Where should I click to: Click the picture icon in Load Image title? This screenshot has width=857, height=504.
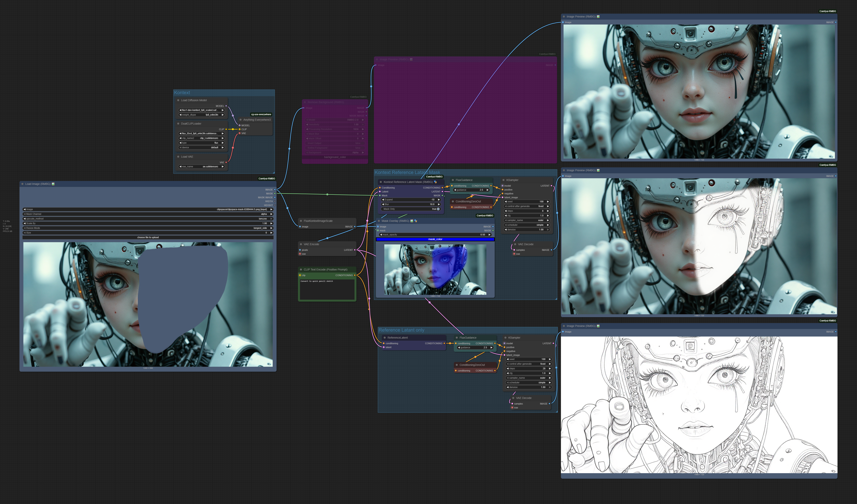(53, 184)
